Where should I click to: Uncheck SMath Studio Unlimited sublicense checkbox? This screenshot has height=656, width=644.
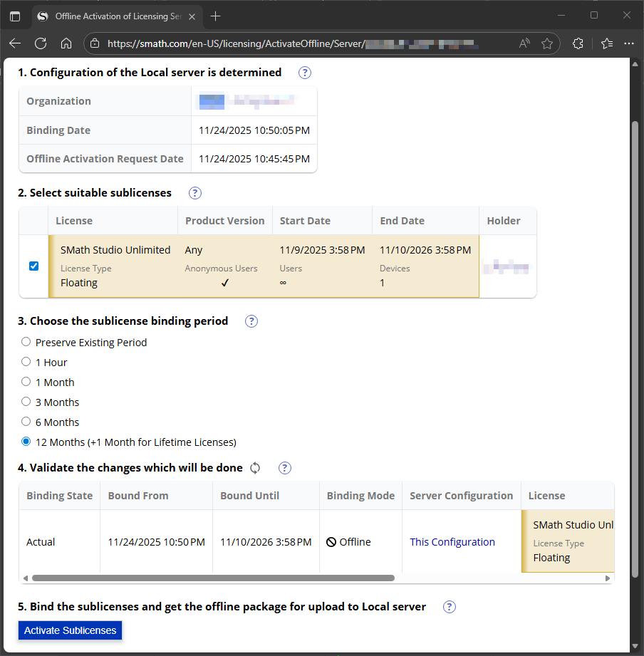pyautogui.click(x=34, y=266)
